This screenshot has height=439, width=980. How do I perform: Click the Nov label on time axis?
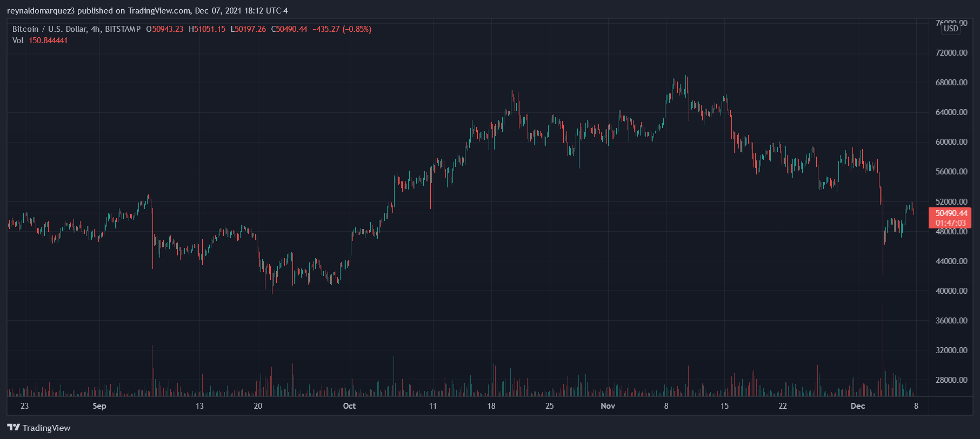(608, 406)
